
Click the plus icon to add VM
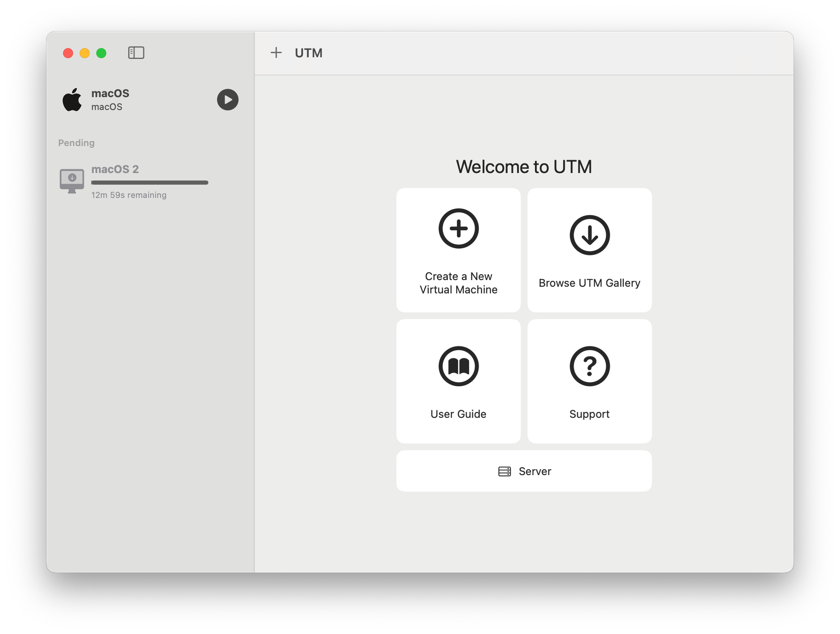tap(276, 53)
